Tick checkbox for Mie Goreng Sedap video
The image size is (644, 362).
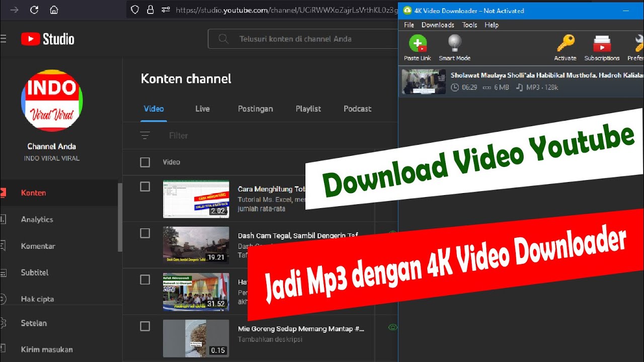tap(145, 326)
